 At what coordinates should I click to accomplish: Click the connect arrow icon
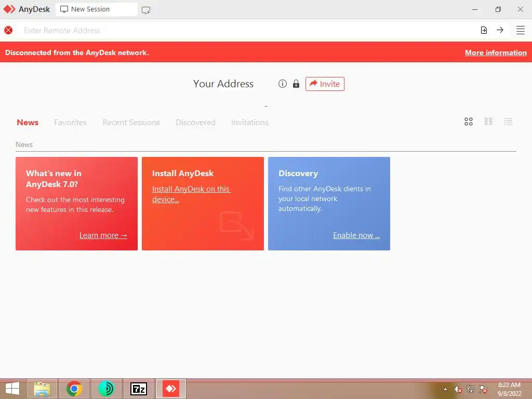(500, 30)
